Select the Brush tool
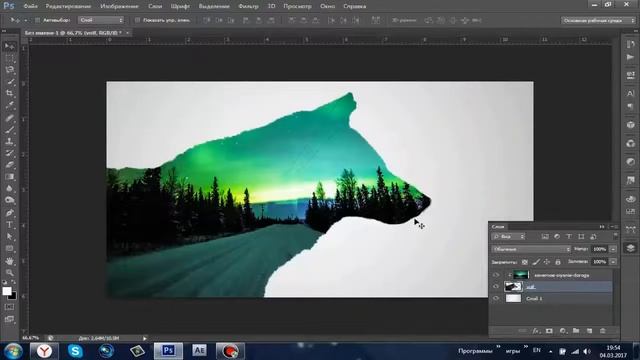The image size is (640, 360). (x=9, y=130)
